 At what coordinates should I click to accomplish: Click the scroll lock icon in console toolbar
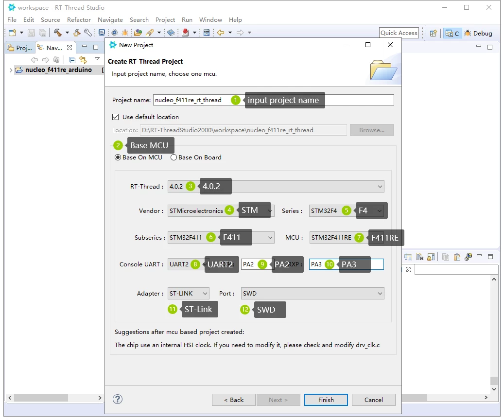pos(431,257)
